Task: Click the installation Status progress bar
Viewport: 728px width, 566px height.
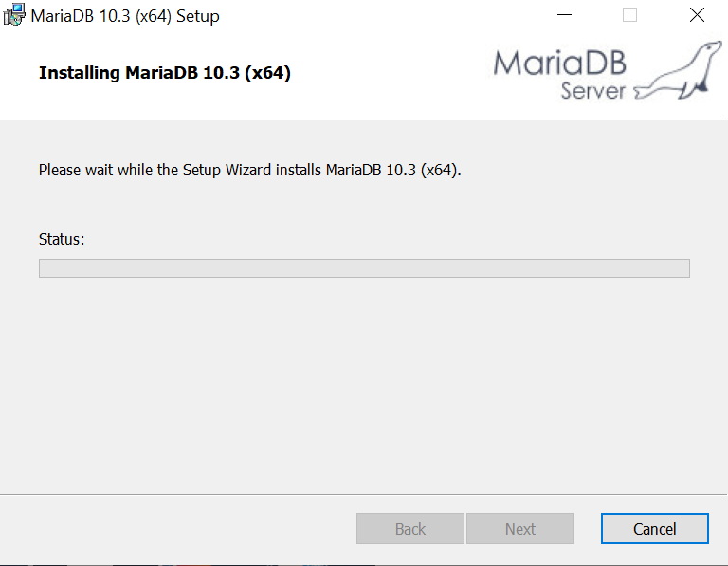Action: pos(364,268)
